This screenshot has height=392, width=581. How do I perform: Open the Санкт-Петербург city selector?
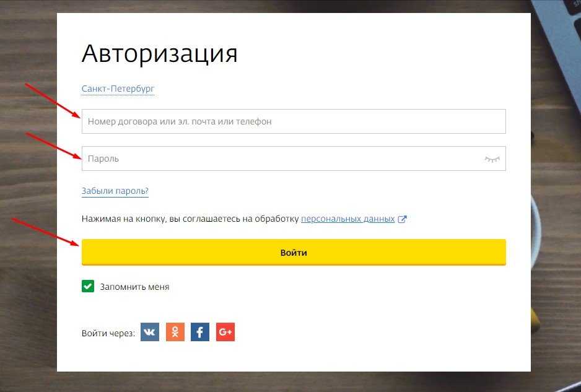[x=118, y=89]
